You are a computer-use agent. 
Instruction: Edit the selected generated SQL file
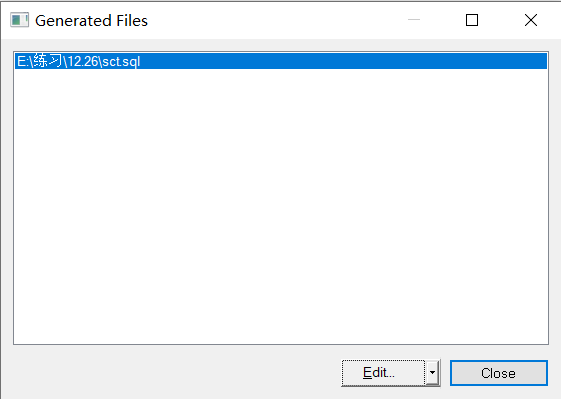coord(383,373)
